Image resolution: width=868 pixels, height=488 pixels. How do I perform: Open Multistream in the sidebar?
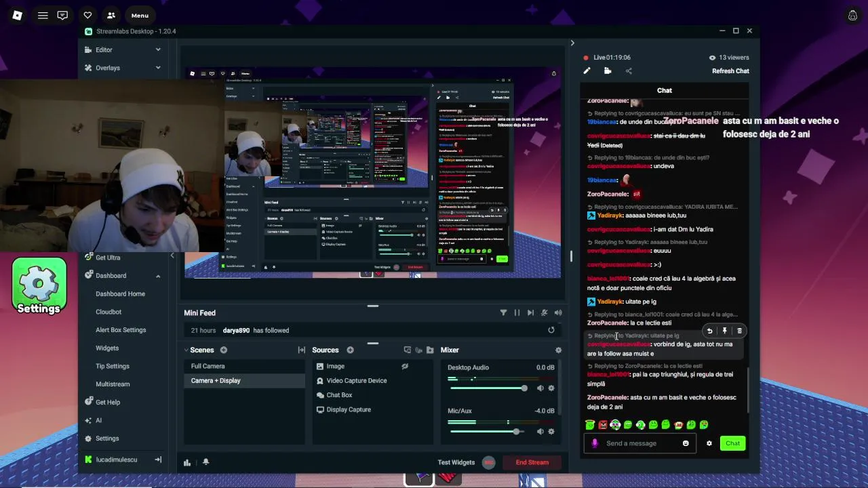coord(113,384)
